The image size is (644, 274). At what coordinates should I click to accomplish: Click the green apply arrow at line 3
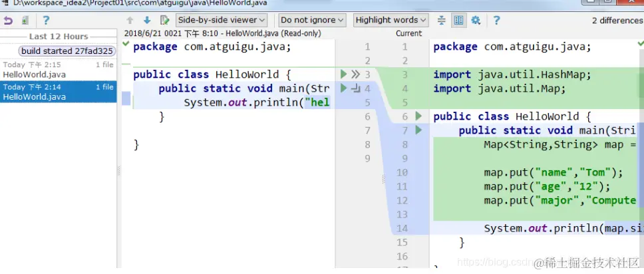(344, 74)
